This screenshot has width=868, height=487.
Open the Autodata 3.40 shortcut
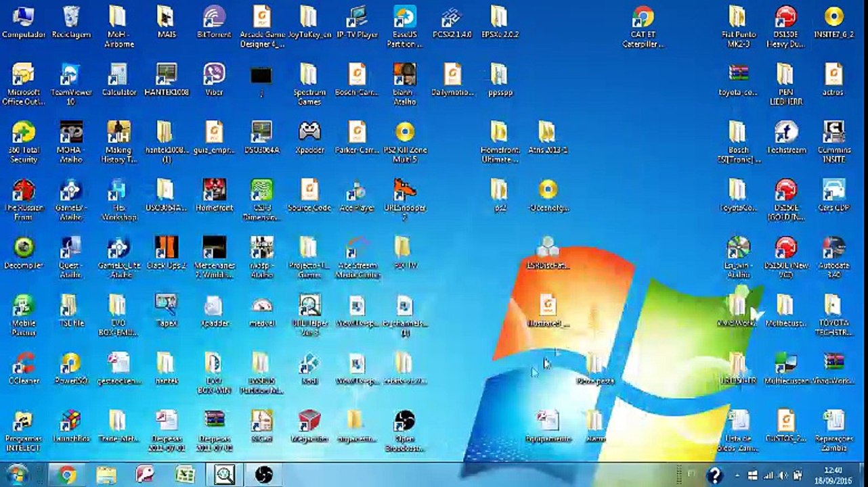coord(833,258)
